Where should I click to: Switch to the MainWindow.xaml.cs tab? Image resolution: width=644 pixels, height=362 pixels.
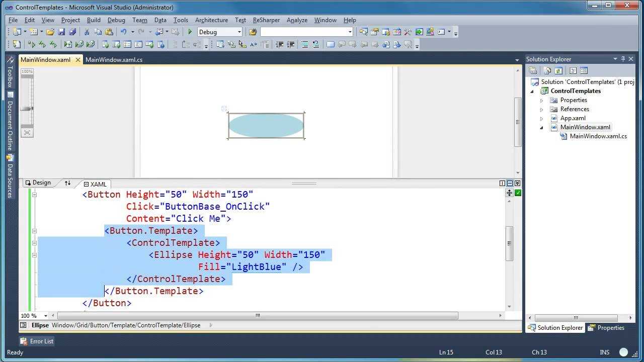114,59
